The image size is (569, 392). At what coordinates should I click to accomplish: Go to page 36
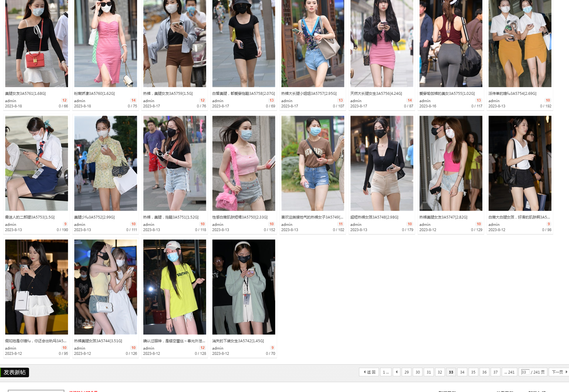click(484, 372)
